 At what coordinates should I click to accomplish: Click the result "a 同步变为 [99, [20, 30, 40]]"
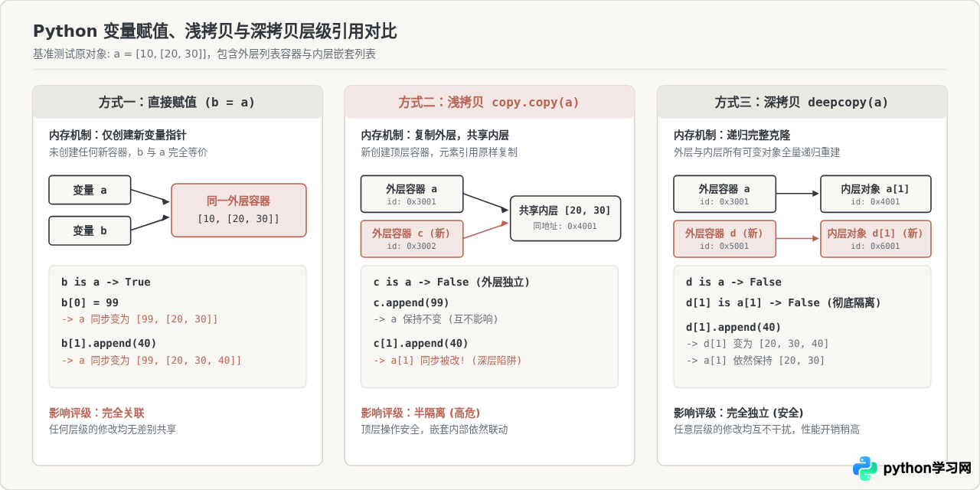(152, 360)
